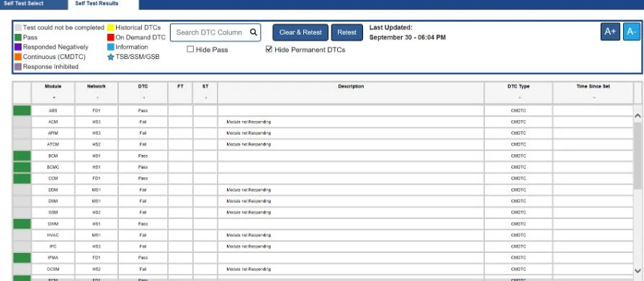Select the HVAC module cell

click(53, 236)
